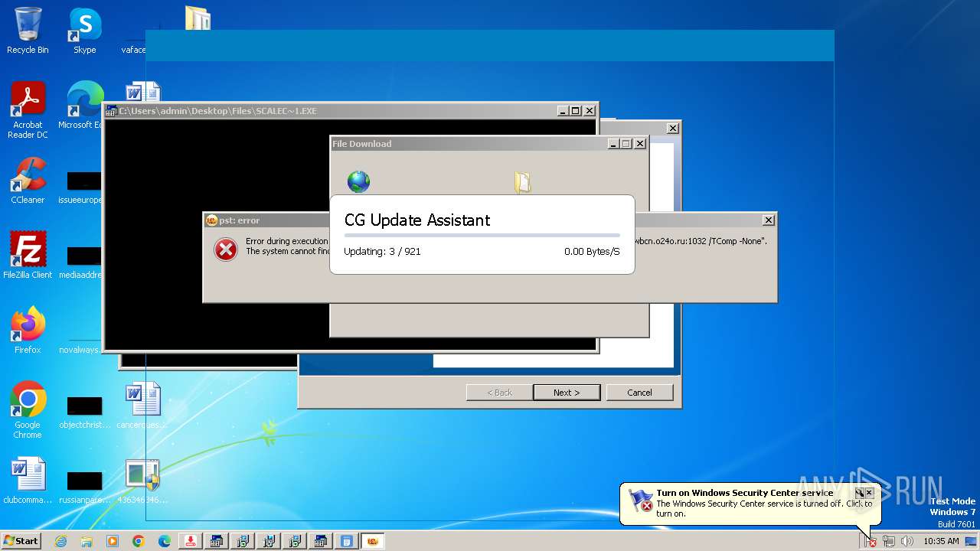
Task: Maximize the SCALEC~1.EXE console window
Action: point(576,111)
